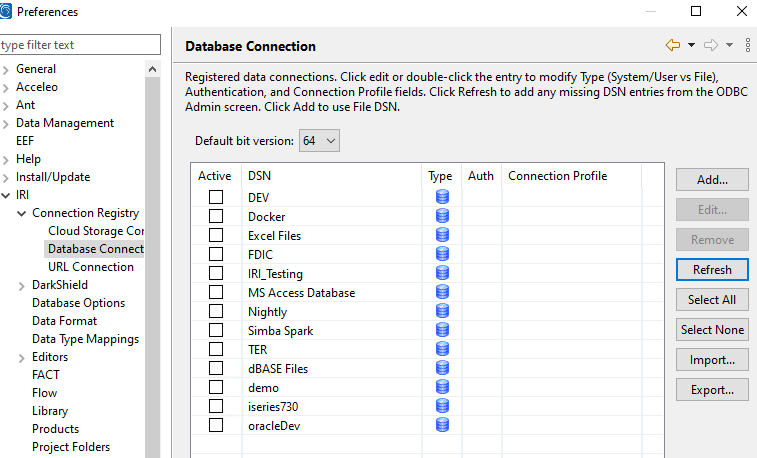Click the database icon beside oracleDev

[x=442, y=425]
